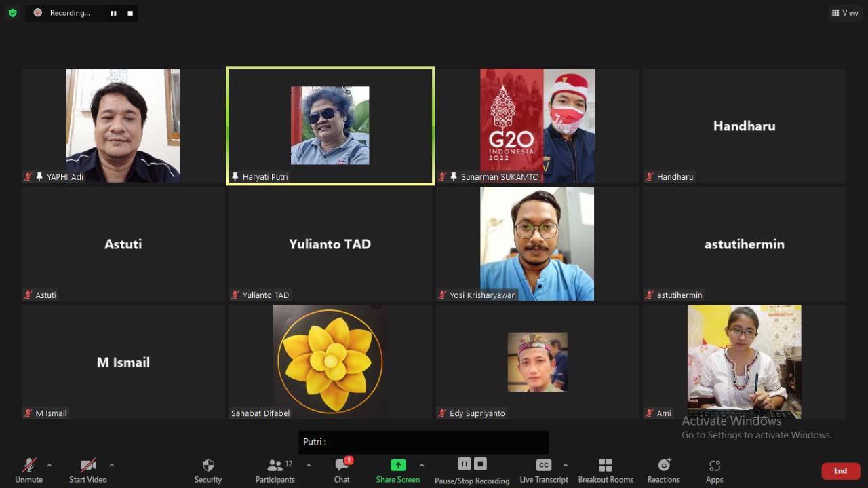Expand video options next to Start Video
Viewport: 868px width, 488px height.
click(x=112, y=466)
